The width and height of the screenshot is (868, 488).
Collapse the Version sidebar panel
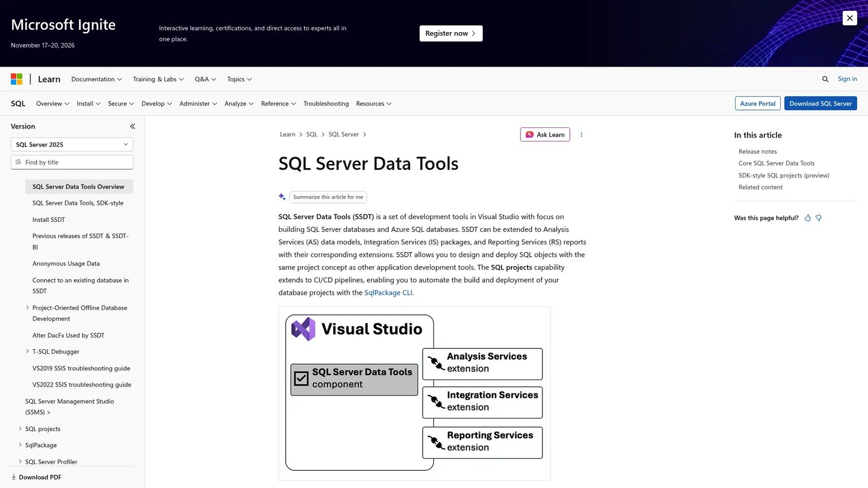click(x=132, y=126)
